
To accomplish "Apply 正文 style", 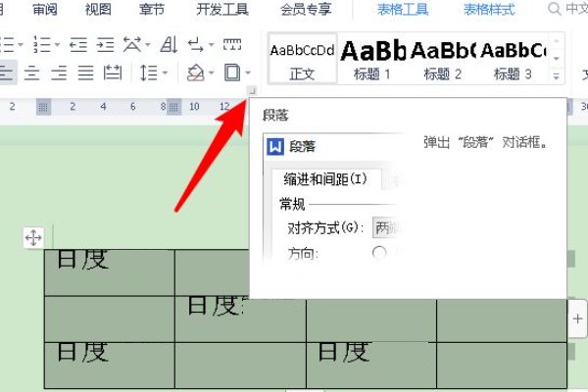I will coord(302,58).
